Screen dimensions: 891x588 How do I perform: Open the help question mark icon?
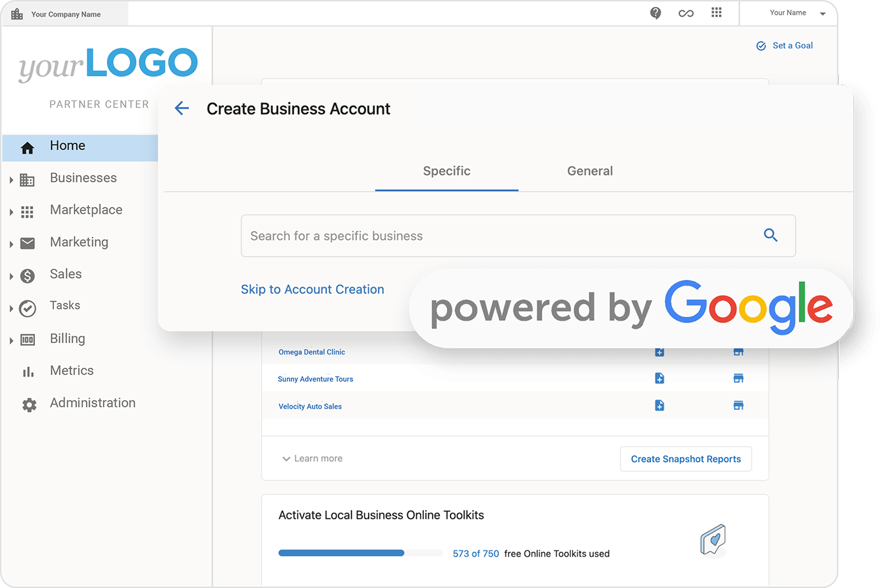point(656,13)
